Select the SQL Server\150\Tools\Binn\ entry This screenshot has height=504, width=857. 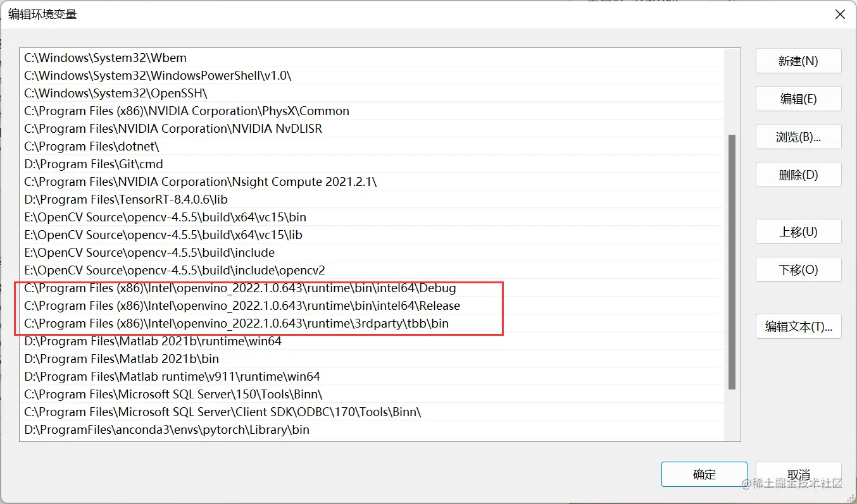point(372,394)
